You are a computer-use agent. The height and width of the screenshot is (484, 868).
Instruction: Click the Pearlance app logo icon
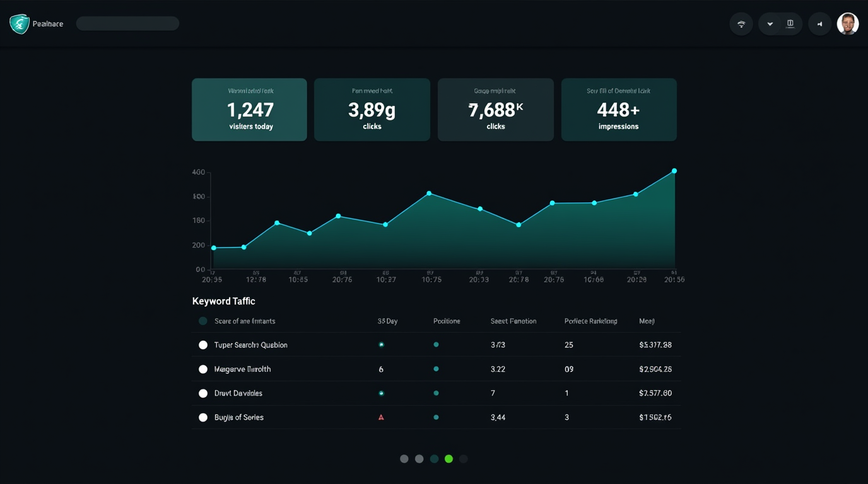coord(18,23)
